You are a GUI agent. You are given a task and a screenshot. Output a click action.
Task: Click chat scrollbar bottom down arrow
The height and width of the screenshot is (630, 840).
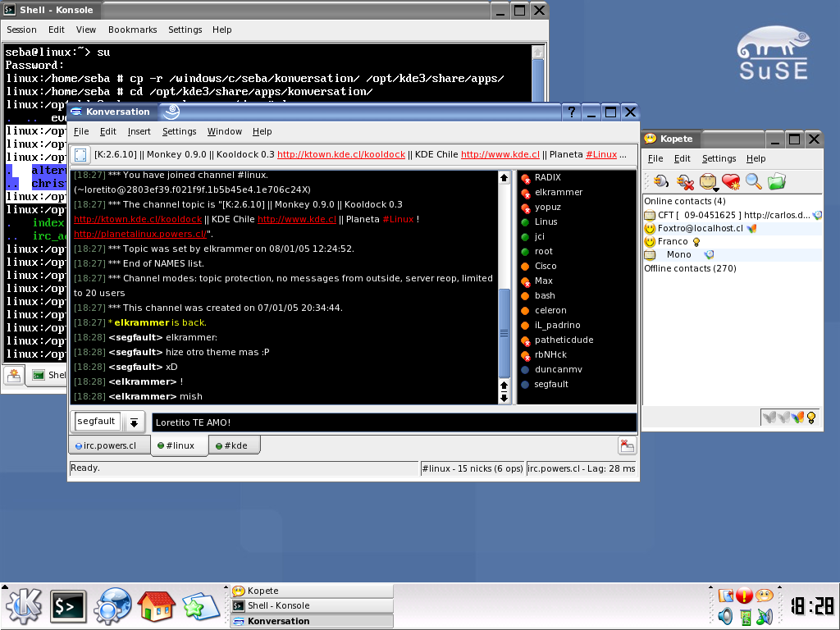pyautogui.click(x=504, y=398)
